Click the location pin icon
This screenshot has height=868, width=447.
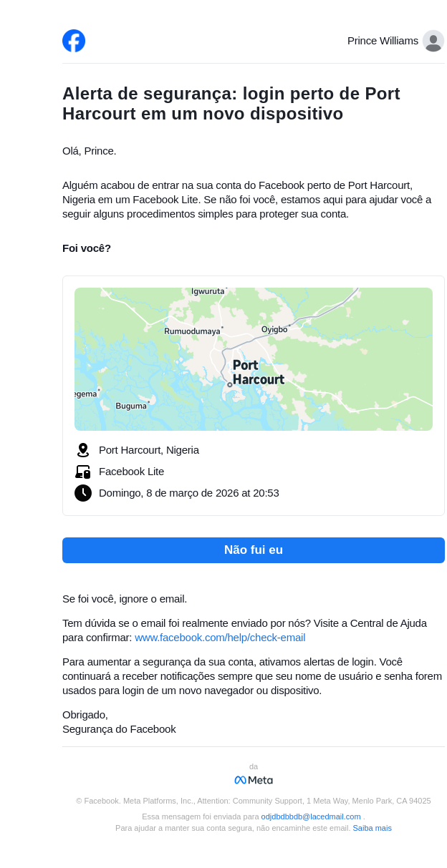83,450
